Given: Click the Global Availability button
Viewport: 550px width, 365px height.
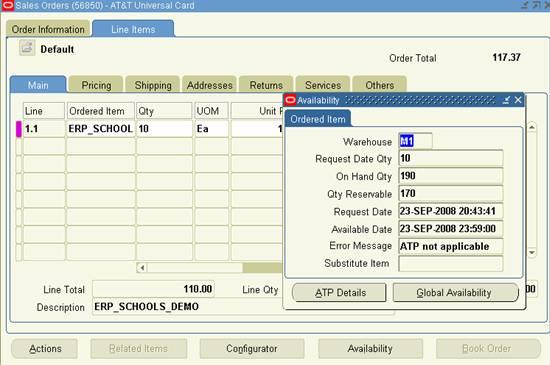Looking at the screenshot, I should coord(455,292).
